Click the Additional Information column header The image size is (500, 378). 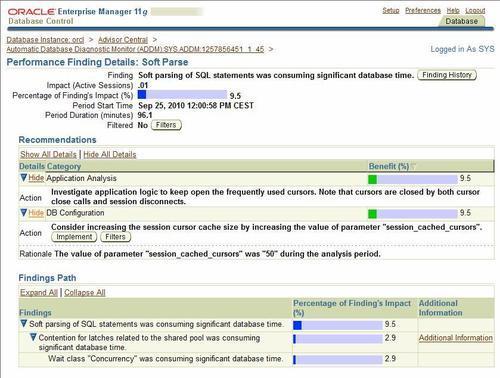pyautogui.click(x=440, y=308)
